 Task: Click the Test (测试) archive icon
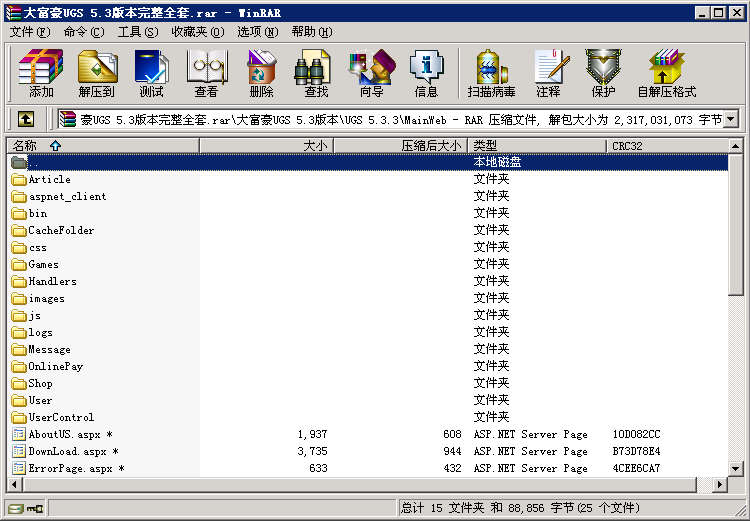pos(152,72)
